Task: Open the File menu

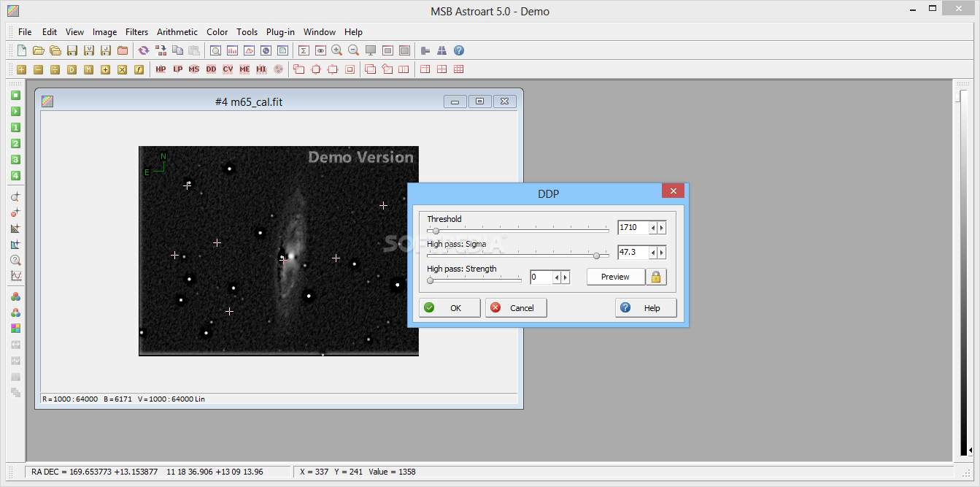Action: [x=25, y=32]
